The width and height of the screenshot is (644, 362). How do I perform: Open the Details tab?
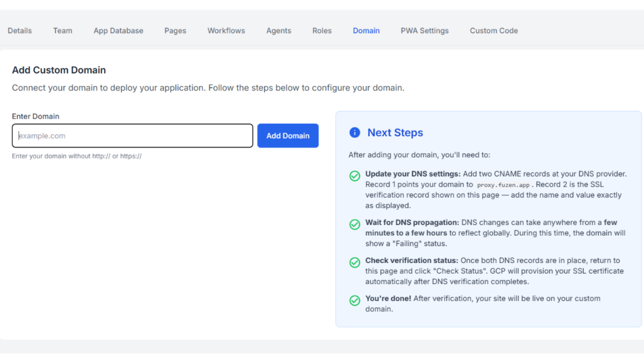tap(20, 31)
